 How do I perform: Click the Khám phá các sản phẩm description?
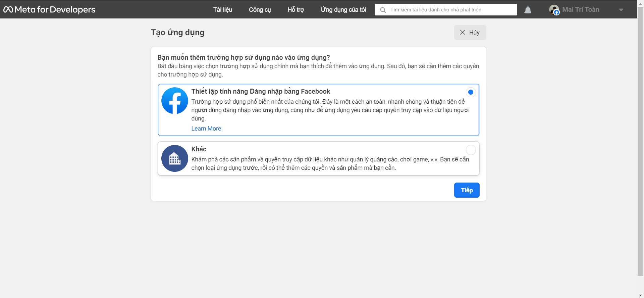tap(330, 163)
